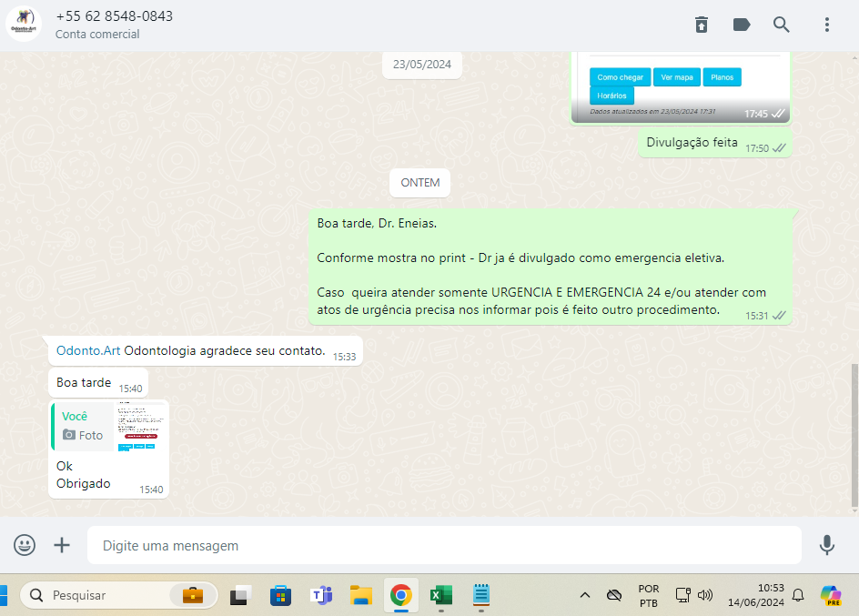
Task: Open the label tag icon
Action: (742, 25)
